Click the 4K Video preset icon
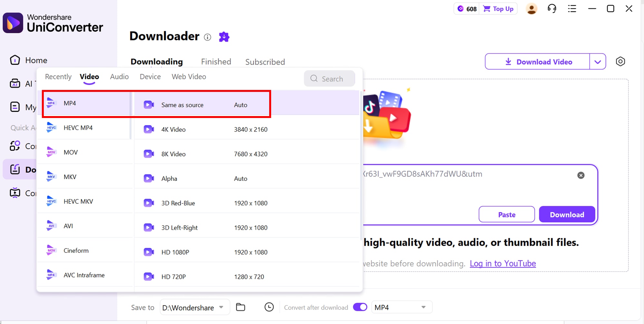This screenshot has height=324, width=644. pyautogui.click(x=149, y=129)
